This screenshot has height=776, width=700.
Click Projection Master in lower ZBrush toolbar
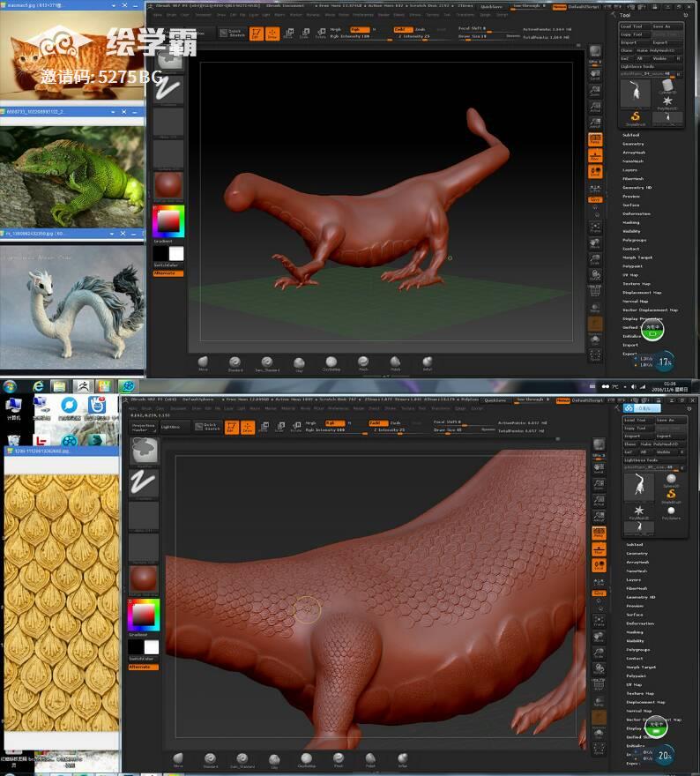pos(144,428)
